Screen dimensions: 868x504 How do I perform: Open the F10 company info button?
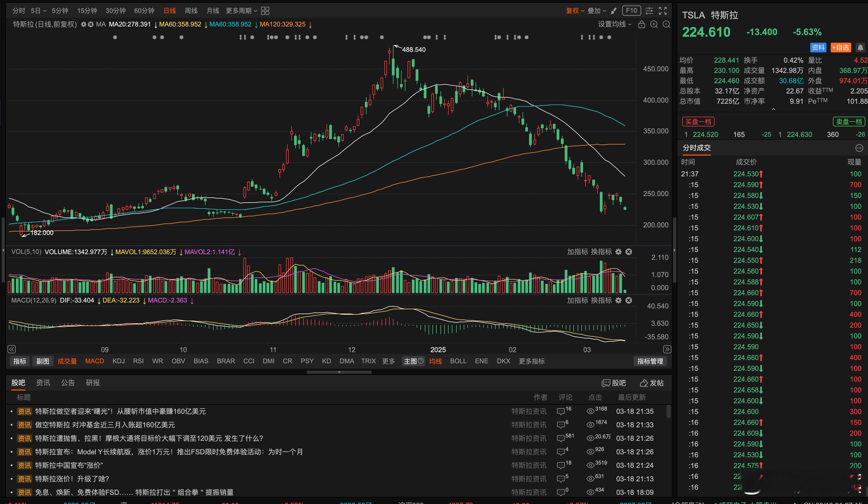631,11
